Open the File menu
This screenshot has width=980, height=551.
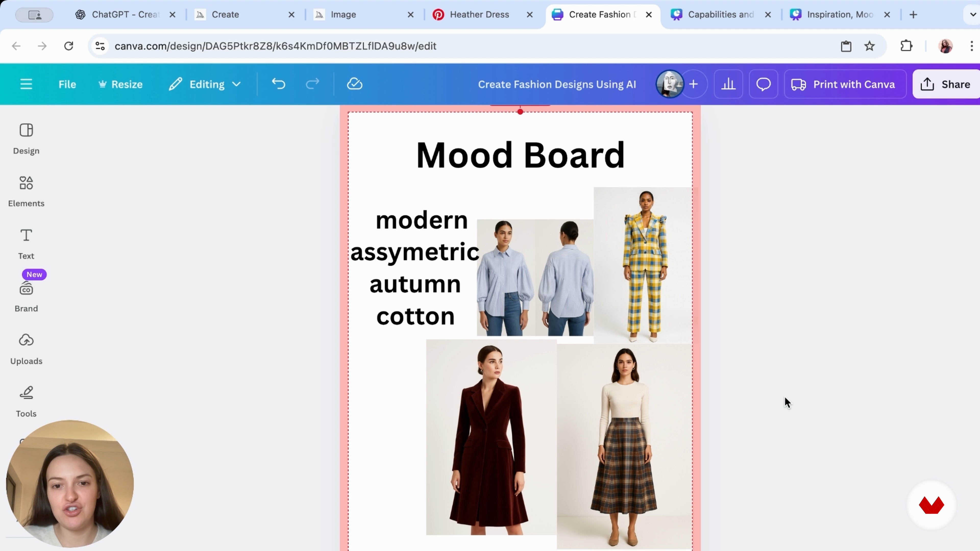tap(67, 84)
